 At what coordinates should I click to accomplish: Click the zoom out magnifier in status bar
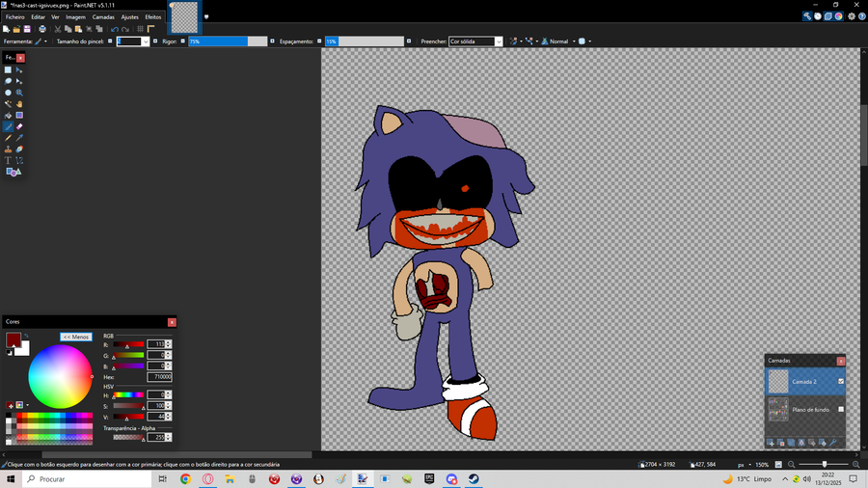click(x=792, y=465)
